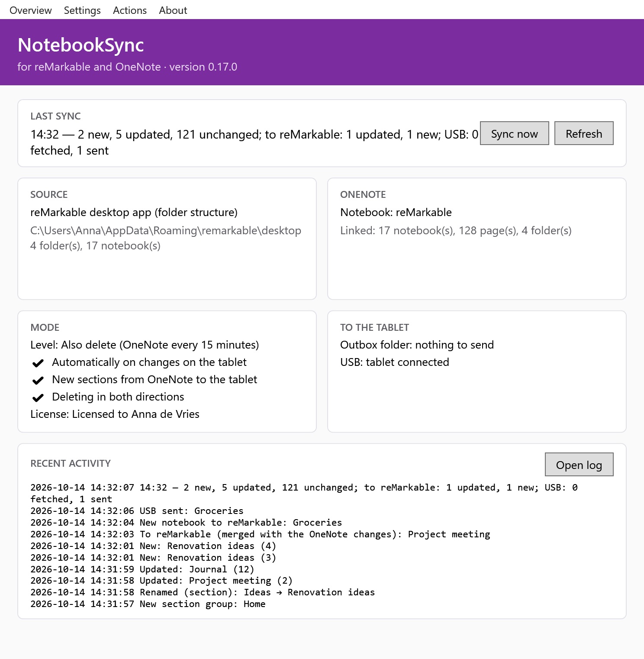Click the last sync summary at 14:32
The image size is (644, 659).
[x=254, y=142]
